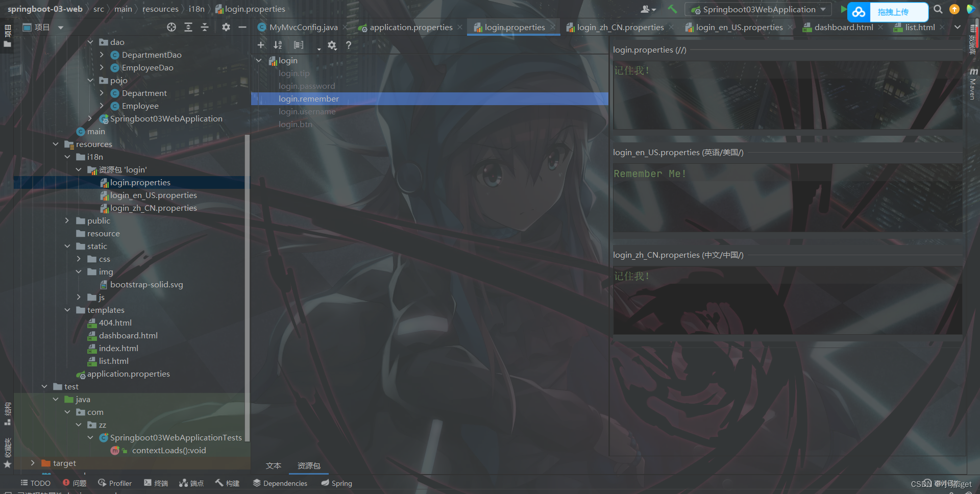The image size is (980, 494).
Task: Open the user account icon menu
Action: click(648, 9)
